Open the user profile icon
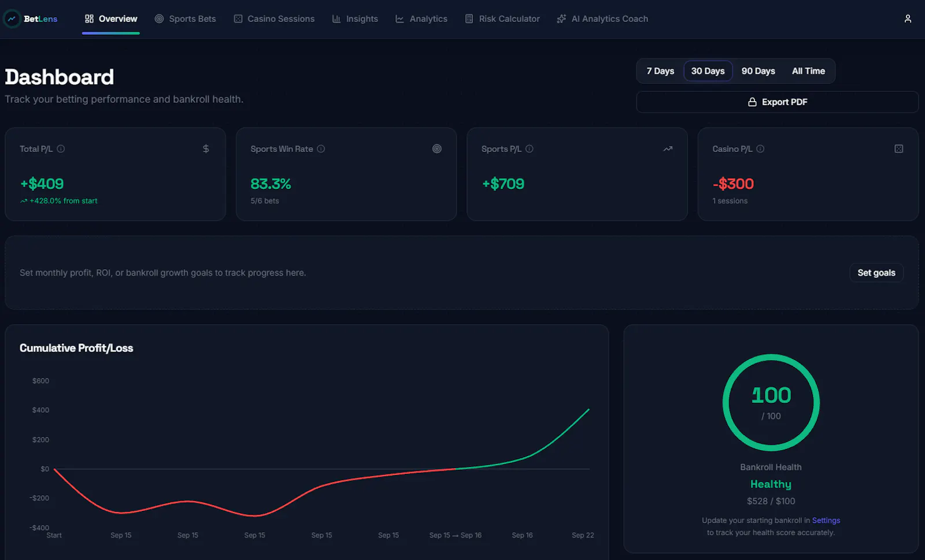Screen dimensions: 925x560 coord(908,18)
